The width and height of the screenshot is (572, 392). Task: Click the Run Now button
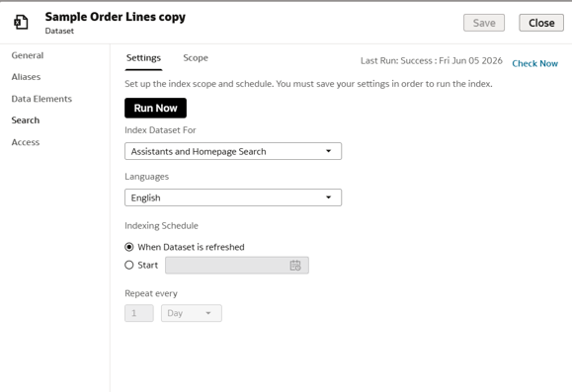point(155,108)
